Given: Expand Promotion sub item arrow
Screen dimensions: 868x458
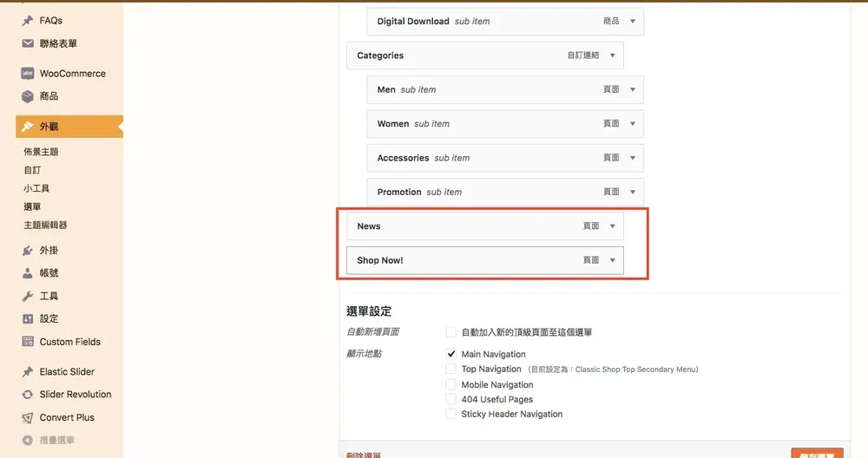Looking at the screenshot, I should [x=633, y=192].
